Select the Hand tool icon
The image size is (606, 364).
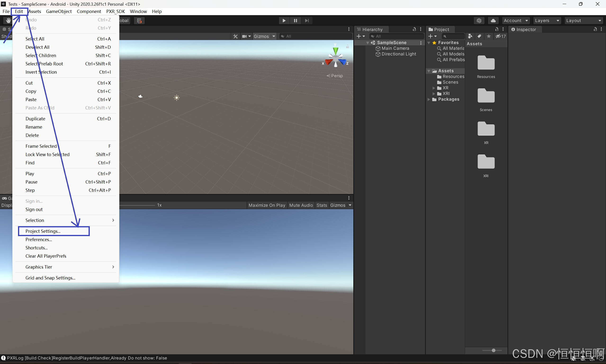[8, 21]
